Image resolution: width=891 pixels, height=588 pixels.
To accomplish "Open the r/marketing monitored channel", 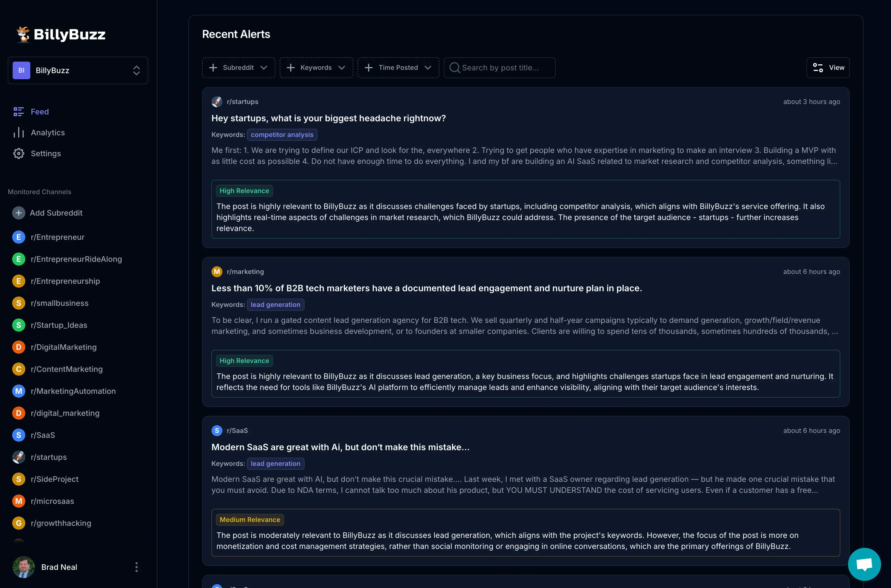I will pos(246,271).
